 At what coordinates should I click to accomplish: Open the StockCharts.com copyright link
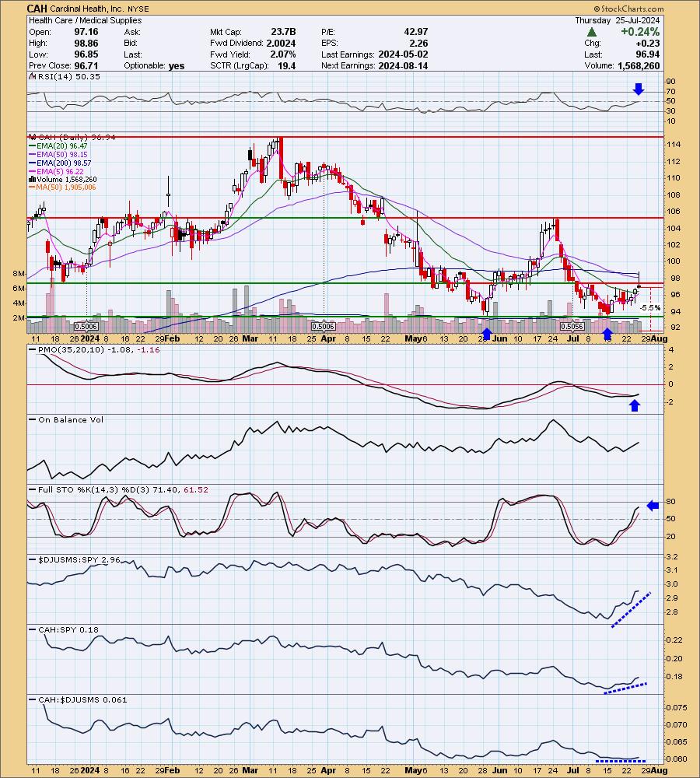[x=628, y=9]
